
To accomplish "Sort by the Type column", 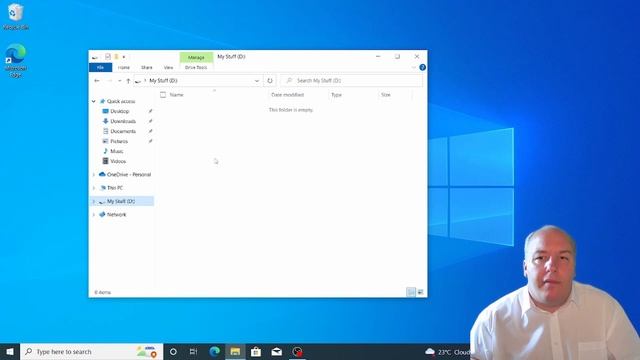I will (x=336, y=95).
